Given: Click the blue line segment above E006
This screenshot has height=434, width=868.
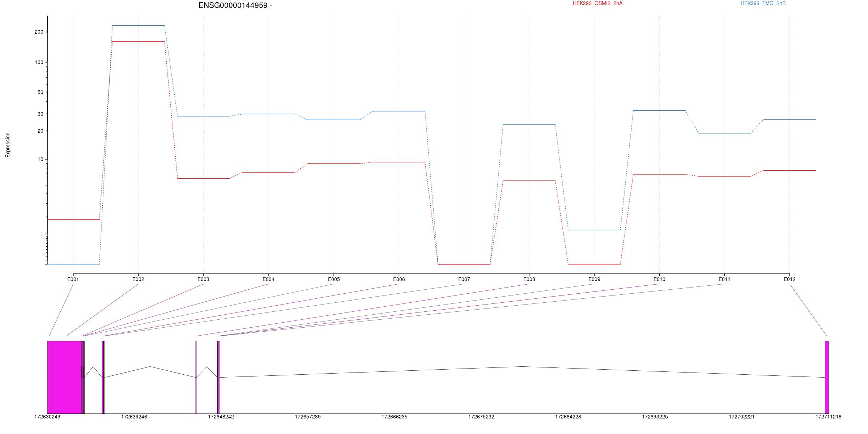Looking at the screenshot, I should pyautogui.click(x=399, y=111).
